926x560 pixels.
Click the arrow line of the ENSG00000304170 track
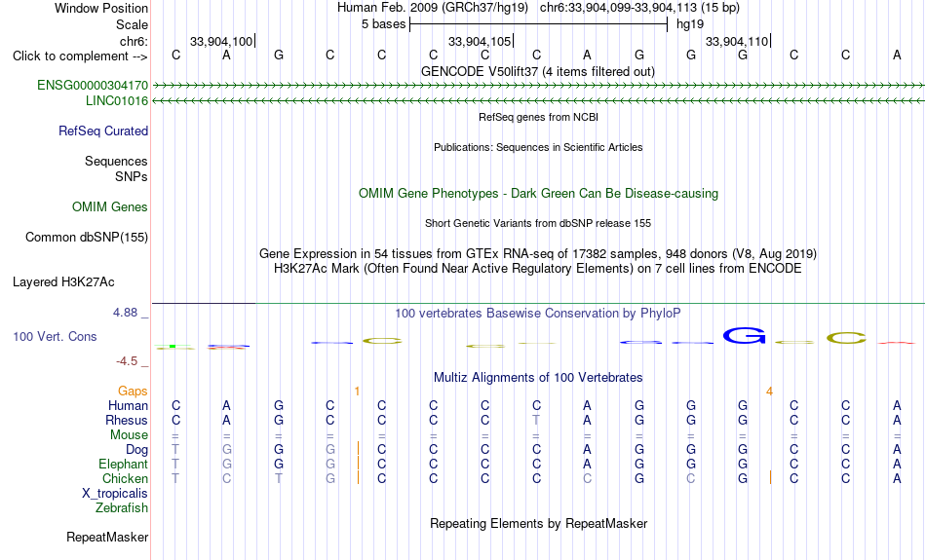(x=538, y=86)
